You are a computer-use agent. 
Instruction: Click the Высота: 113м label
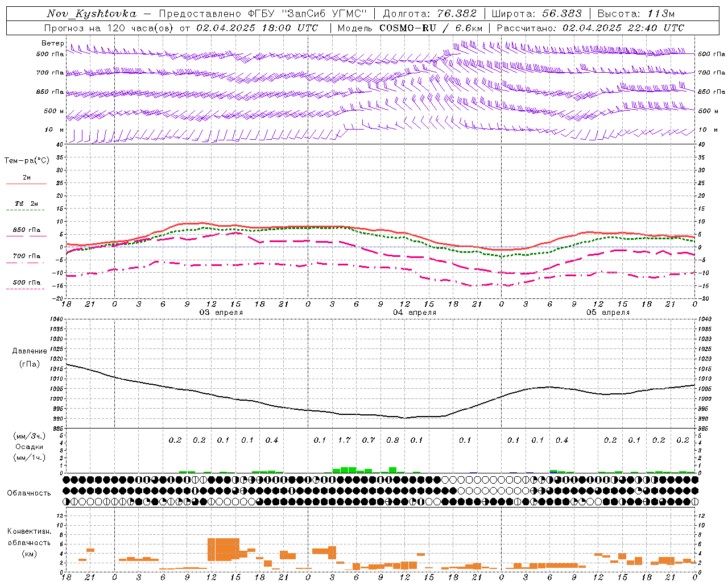[636, 14]
